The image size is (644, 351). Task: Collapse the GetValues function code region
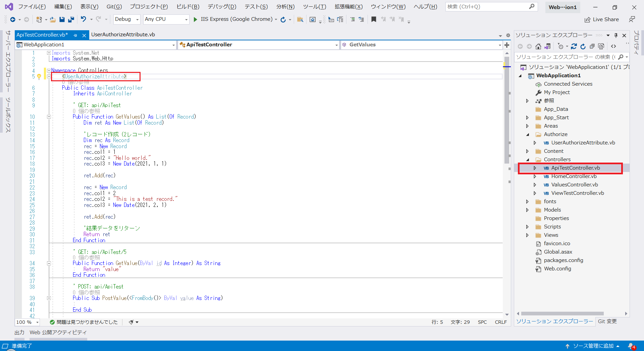[49, 117]
